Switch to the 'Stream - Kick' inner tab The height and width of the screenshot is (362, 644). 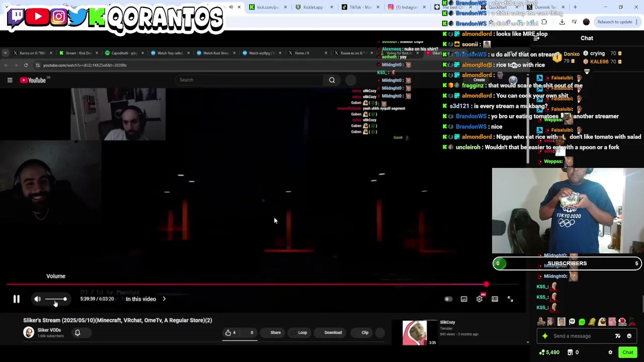pyautogui.click(x=78, y=53)
